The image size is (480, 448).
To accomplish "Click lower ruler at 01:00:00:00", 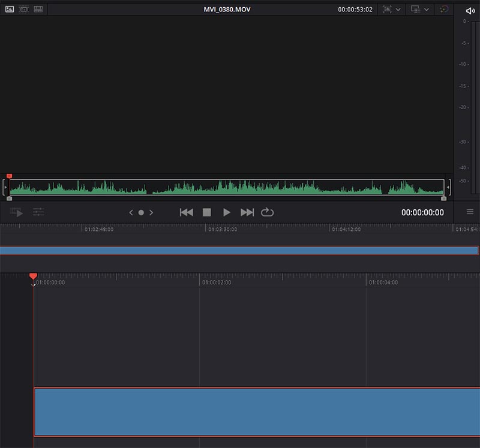I will tap(50, 282).
